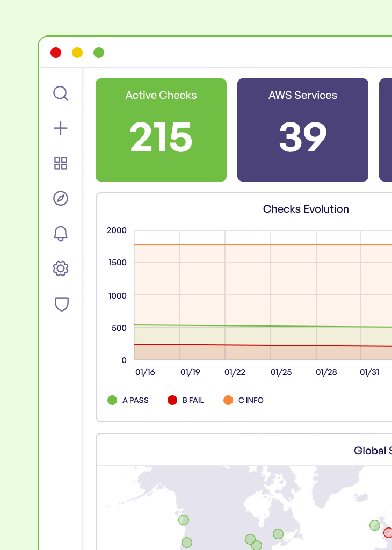Click the 01/31 date axis label
392x550 pixels.
[369, 372]
